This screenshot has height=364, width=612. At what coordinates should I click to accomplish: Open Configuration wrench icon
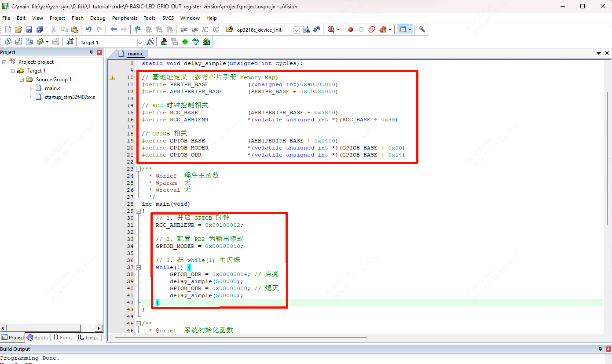[x=421, y=29]
